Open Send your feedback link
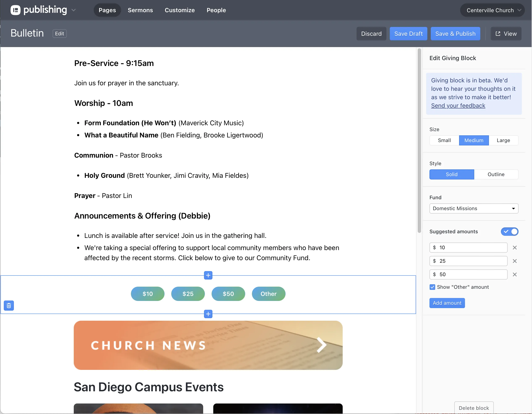The image size is (532, 414). (458, 105)
